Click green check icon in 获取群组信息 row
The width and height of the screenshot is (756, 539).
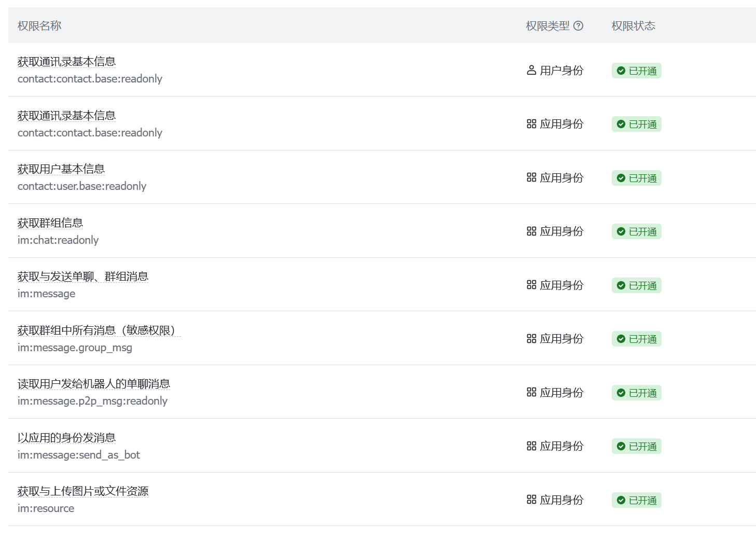[621, 231]
